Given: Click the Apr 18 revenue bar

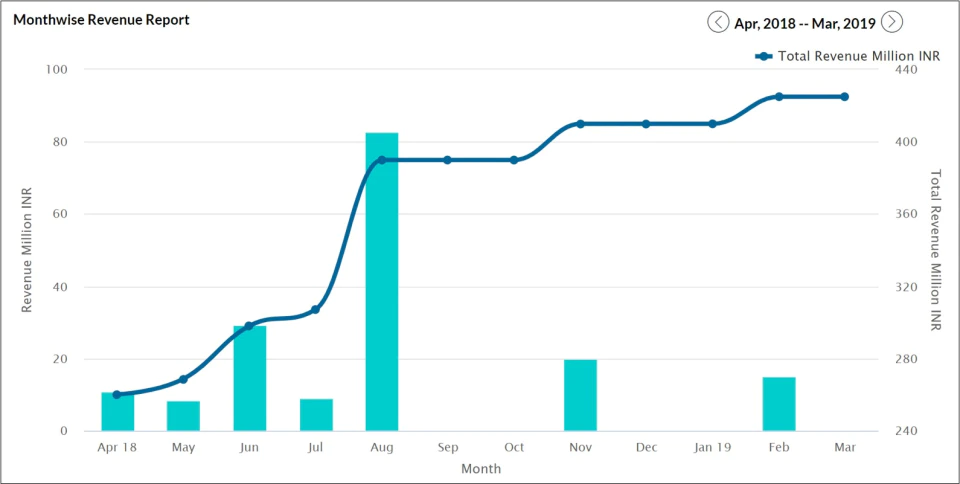Looking at the screenshot, I should tap(118, 412).
